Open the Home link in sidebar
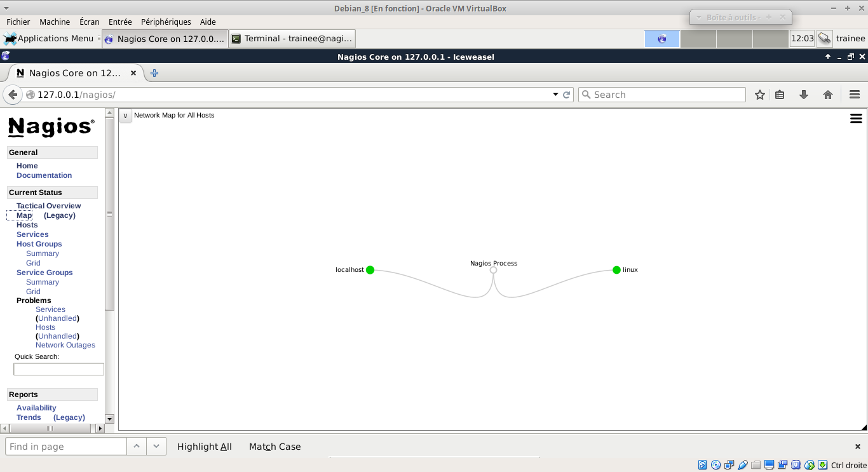 (x=27, y=166)
